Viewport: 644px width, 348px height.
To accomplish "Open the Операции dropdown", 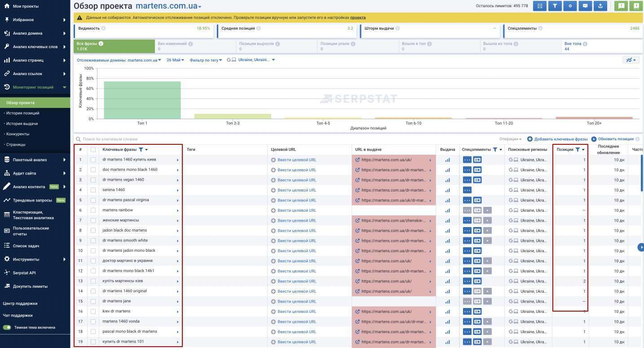I will pos(511,139).
